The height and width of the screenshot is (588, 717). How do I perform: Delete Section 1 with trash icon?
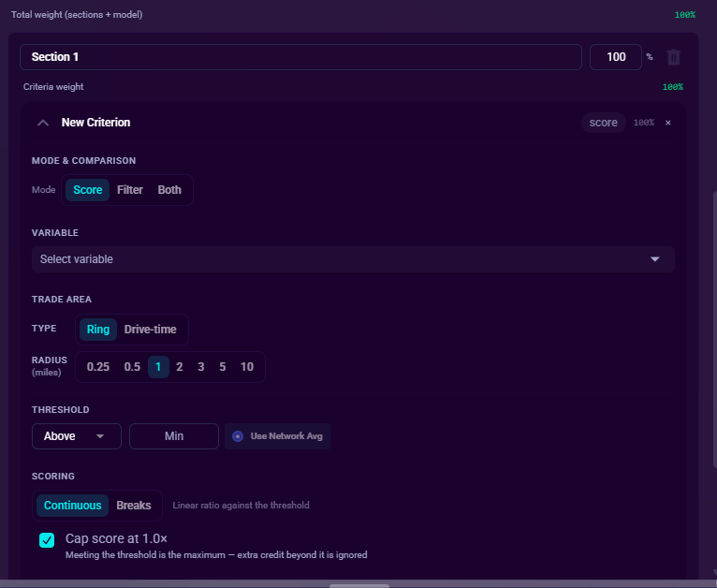[674, 57]
